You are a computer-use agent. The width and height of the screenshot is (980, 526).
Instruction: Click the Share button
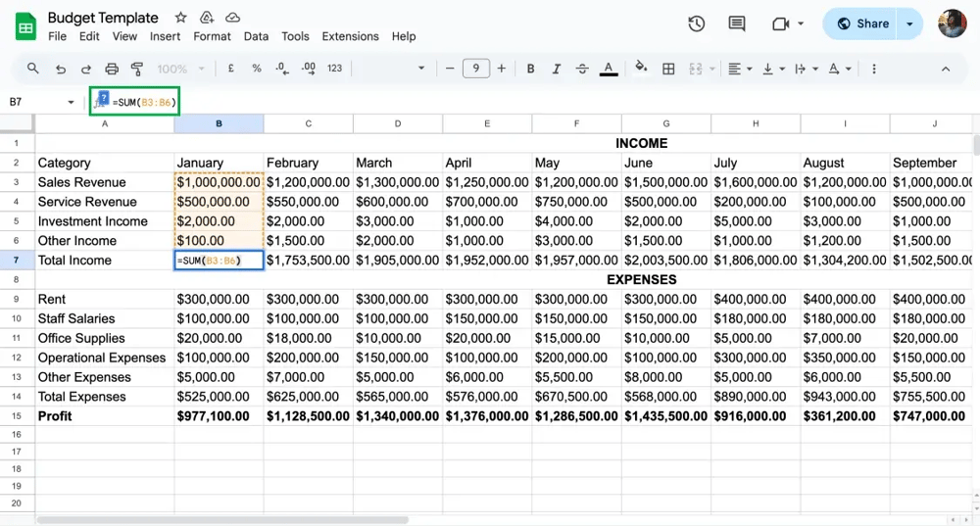[862, 24]
